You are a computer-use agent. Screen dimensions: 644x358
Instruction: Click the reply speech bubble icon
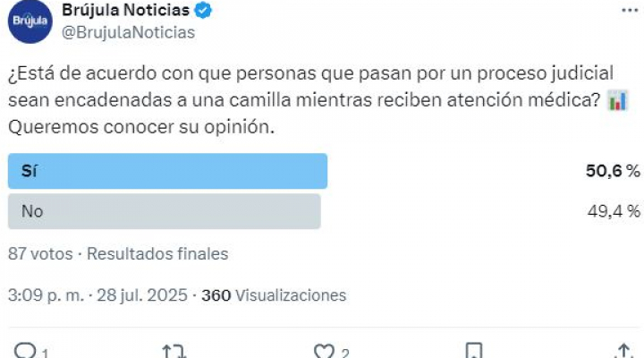pyautogui.click(x=25, y=352)
